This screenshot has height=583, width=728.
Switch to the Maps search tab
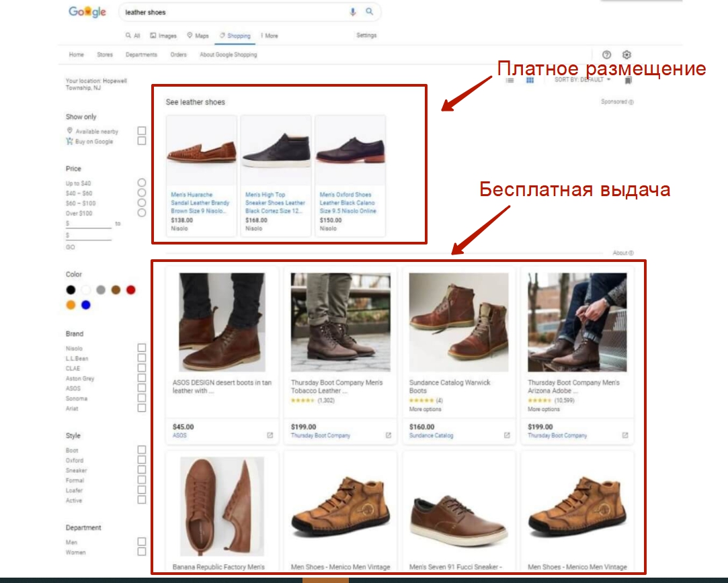click(x=198, y=36)
